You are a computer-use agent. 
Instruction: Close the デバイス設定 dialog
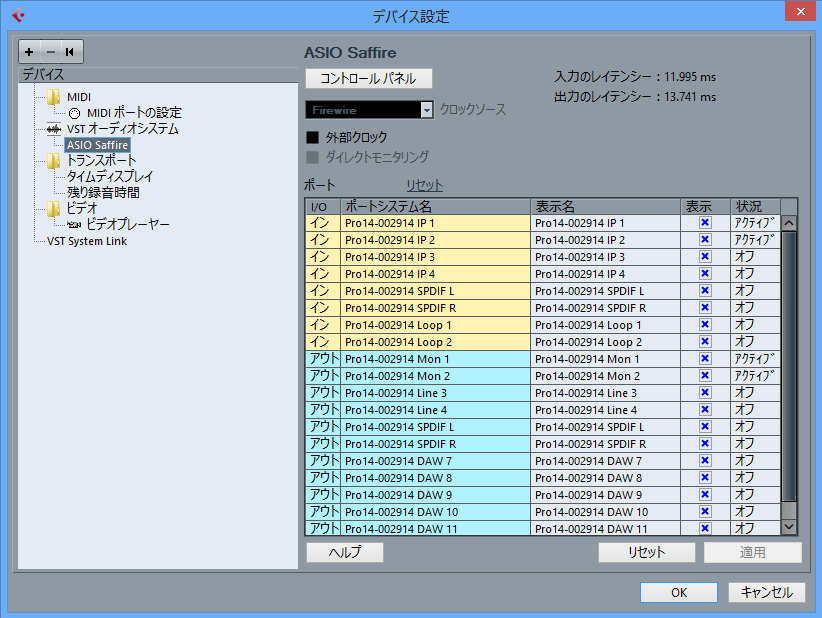[801, 12]
